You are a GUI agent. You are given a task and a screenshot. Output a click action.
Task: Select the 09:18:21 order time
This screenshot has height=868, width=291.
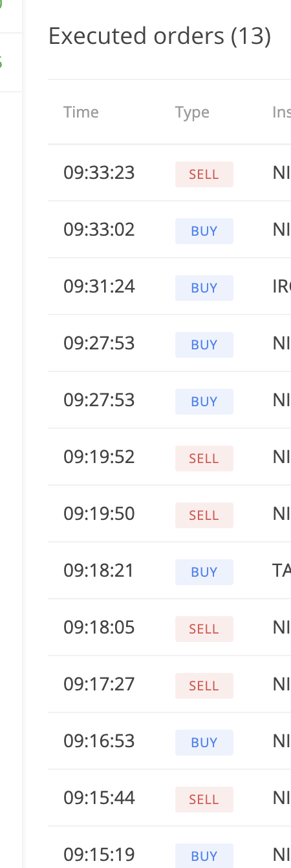99,571
